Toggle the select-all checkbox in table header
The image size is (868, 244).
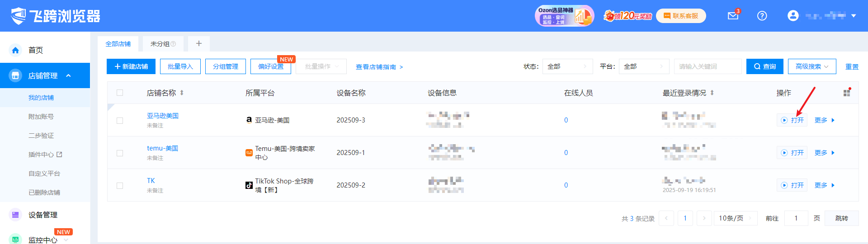[120, 93]
